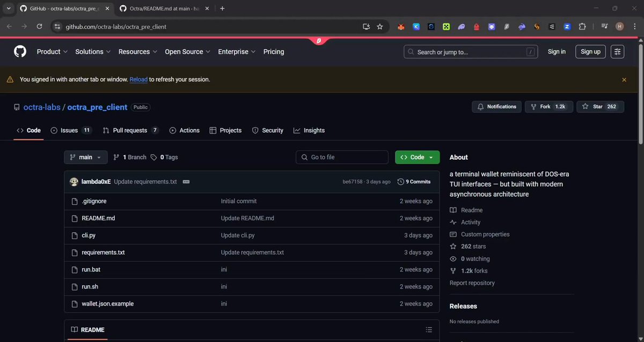View 1 Branch link
Image resolution: width=644 pixels, height=342 pixels.
click(130, 157)
